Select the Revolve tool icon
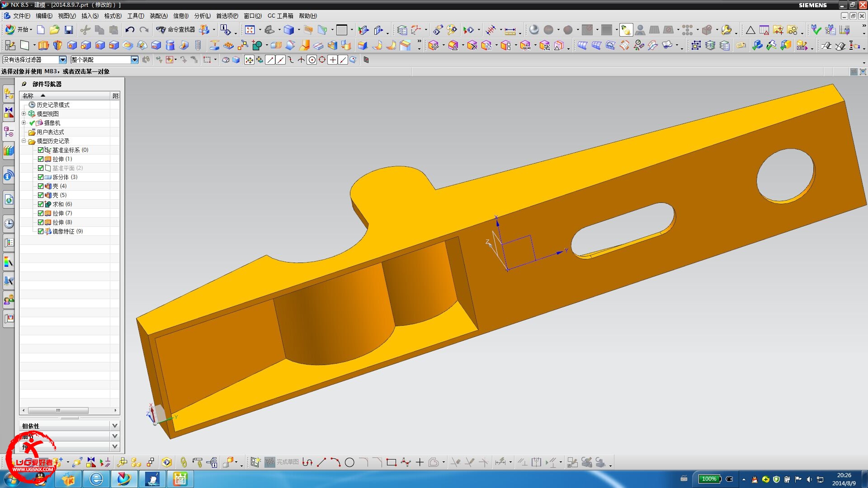This screenshot has height=488, width=868. [57, 45]
